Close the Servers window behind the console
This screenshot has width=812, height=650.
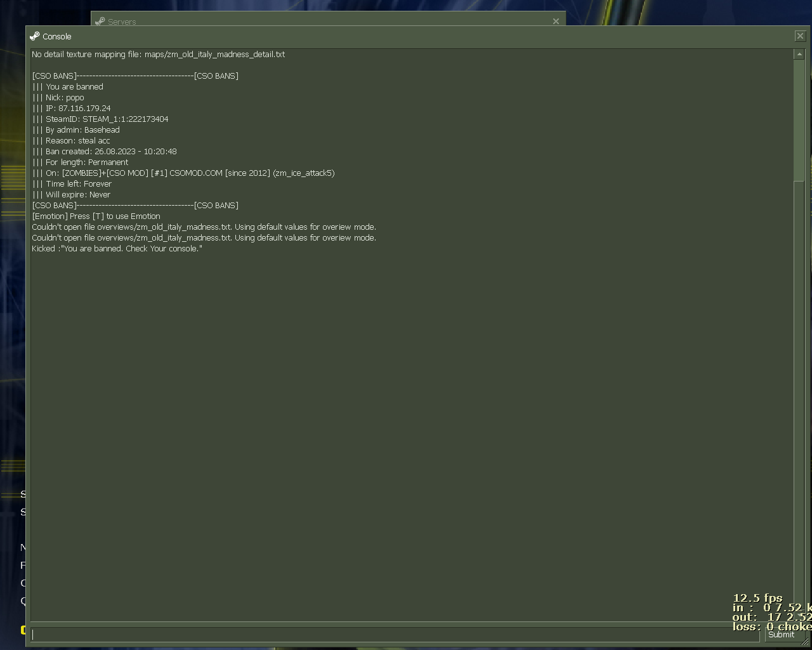pos(556,21)
